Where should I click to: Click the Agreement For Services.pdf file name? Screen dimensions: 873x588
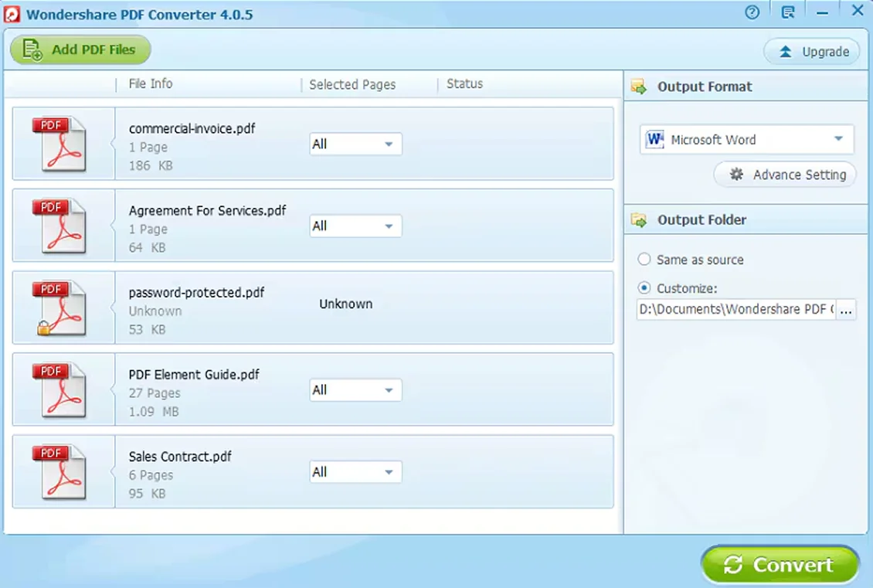pyautogui.click(x=207, y=210)
